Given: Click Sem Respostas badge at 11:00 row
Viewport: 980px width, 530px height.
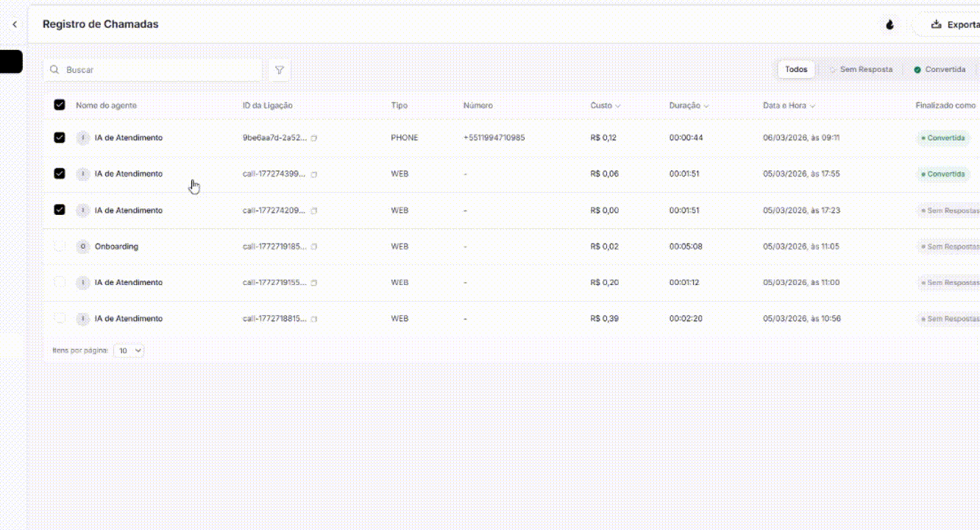Looking at the screenshot, I should [x=948, y=282].
